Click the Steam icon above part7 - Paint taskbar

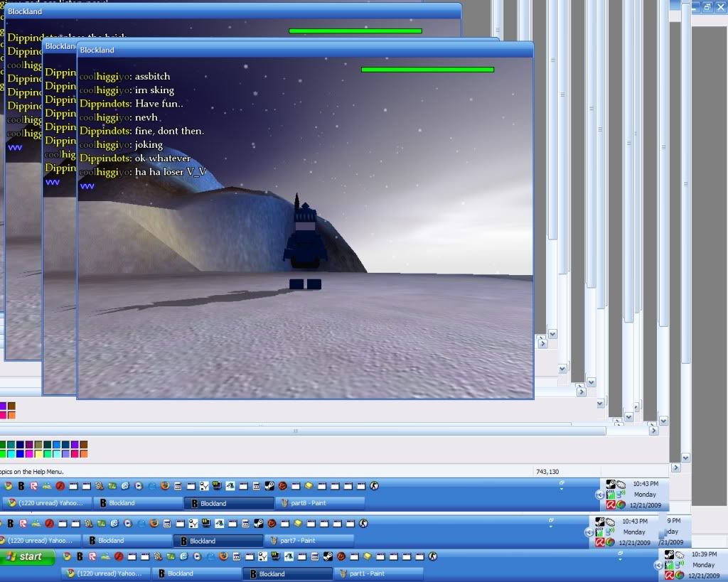[259, 524]
